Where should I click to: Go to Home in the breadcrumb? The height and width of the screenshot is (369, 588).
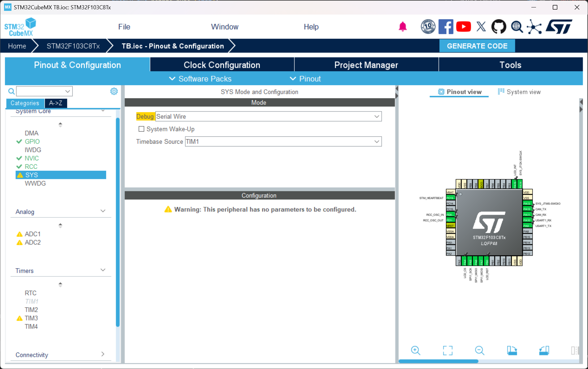point(17,46)
